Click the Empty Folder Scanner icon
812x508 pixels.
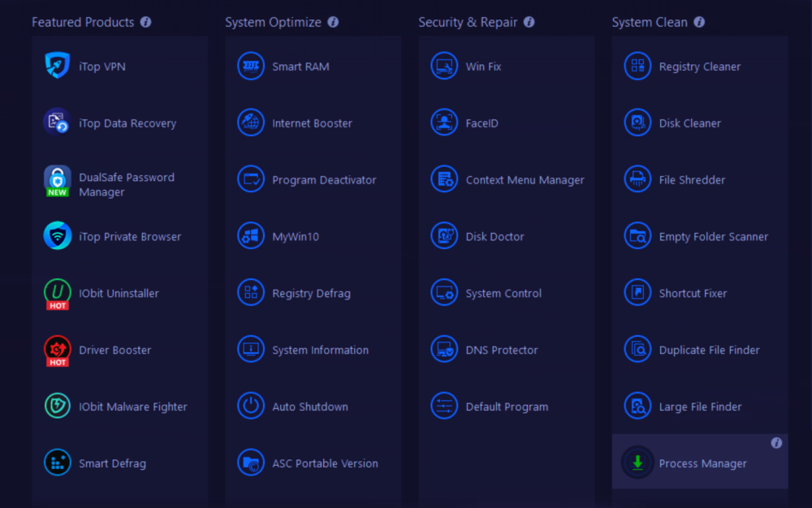point(637,236)
